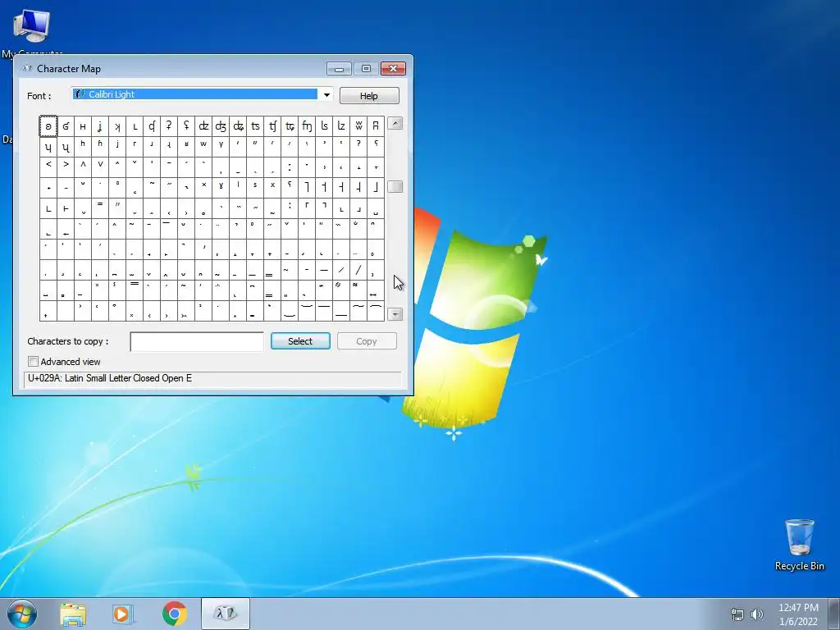Click the lz digraph glyph
The height and width of the screenshot is (630, 840).
[x=341, y=126]
